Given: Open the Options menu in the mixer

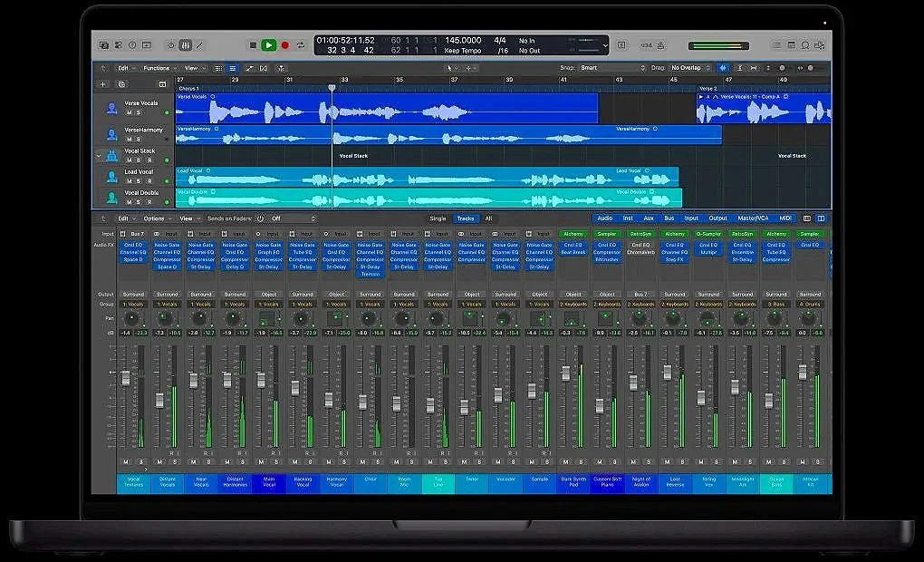Looking at the screenshot, I should coord(154,218).
